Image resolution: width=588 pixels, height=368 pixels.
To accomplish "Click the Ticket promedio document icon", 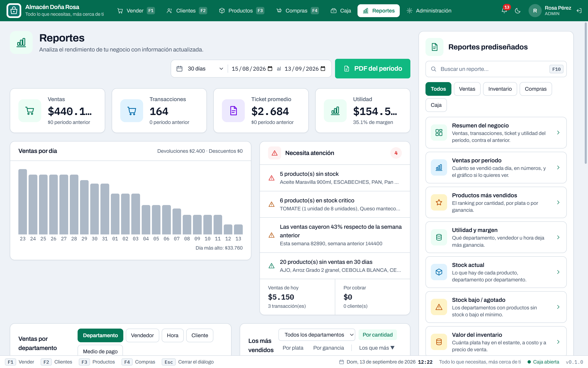I will [233, 111].
